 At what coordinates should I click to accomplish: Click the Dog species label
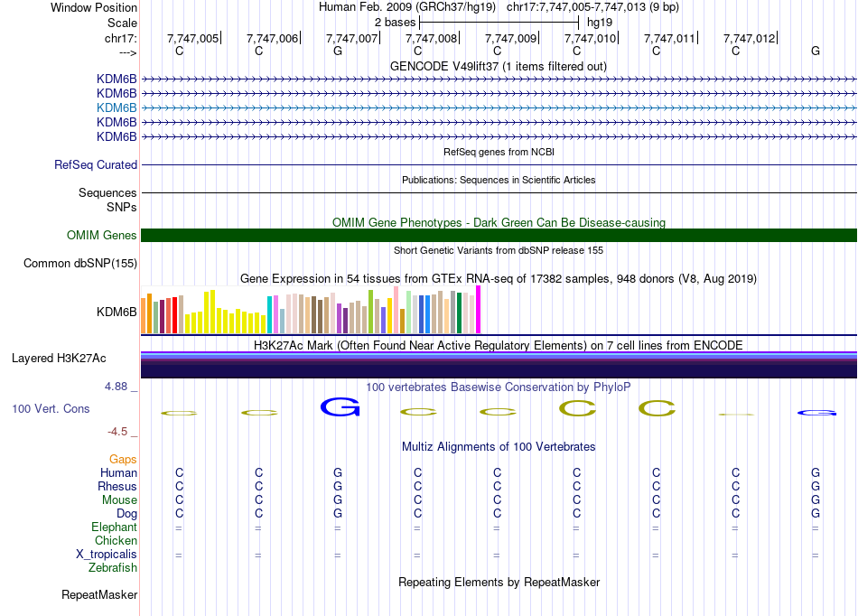pyautogui.click(x=126, y=514)
